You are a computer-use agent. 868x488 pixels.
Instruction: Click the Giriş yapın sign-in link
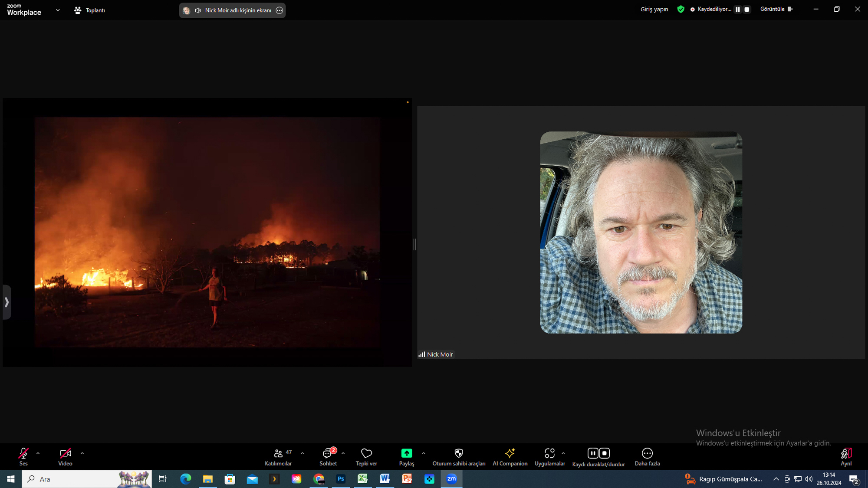654,9
